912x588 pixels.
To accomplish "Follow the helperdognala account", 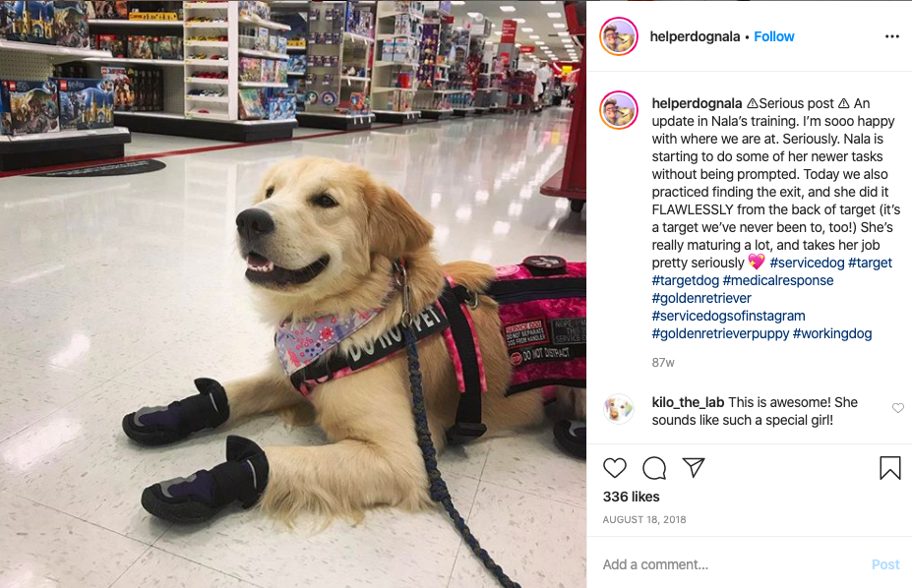I will 773,36.
